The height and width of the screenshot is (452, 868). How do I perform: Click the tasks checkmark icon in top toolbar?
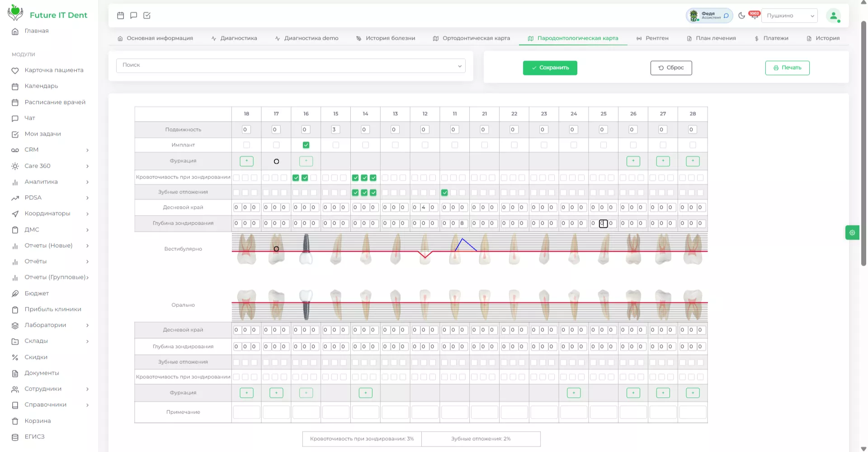pos(147,15)
